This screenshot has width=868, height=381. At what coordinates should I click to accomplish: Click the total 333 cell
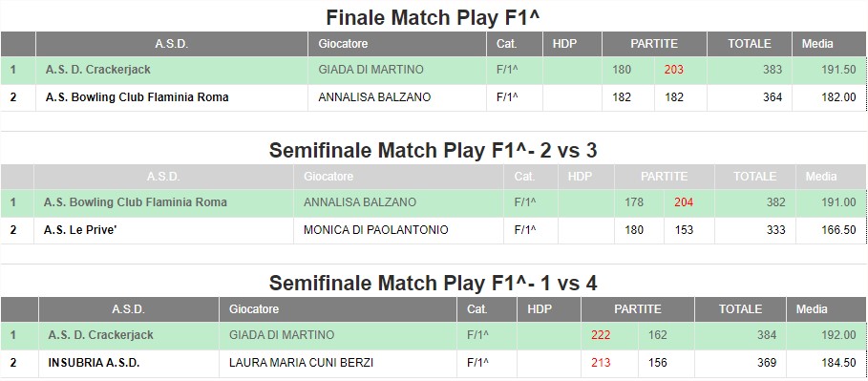(x=775, y=230)
